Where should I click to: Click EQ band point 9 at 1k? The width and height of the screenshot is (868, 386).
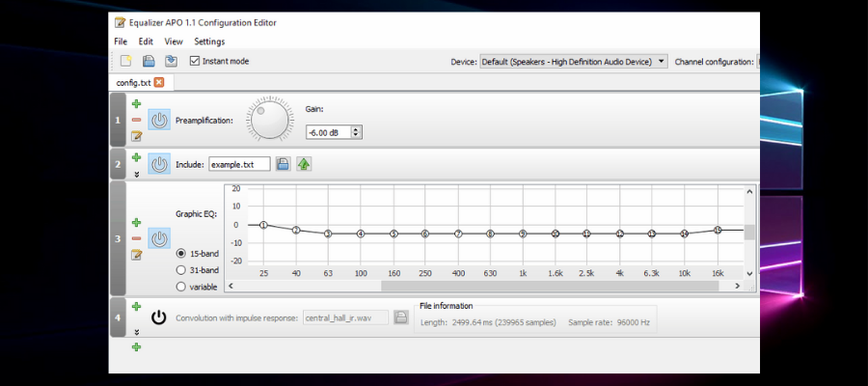[523, 234]
